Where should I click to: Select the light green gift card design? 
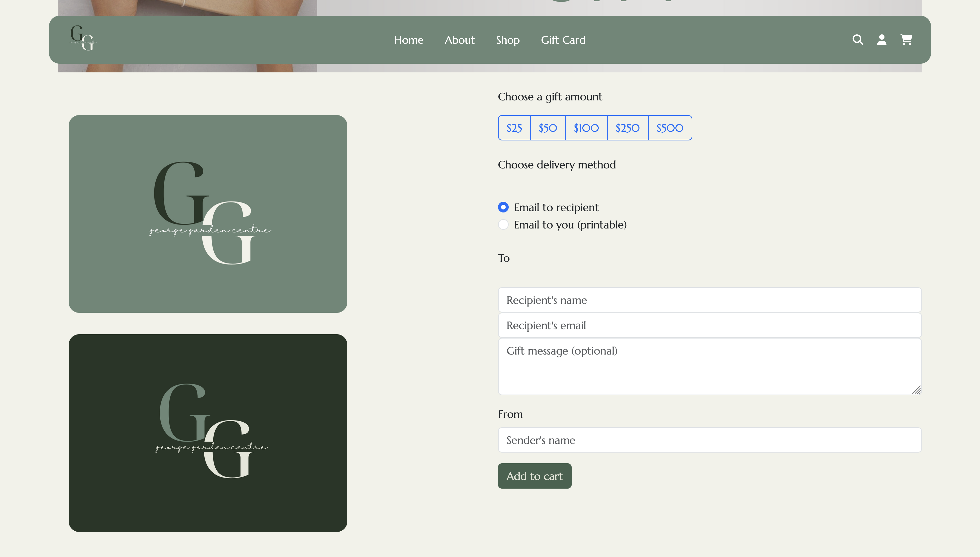(208, 214)
